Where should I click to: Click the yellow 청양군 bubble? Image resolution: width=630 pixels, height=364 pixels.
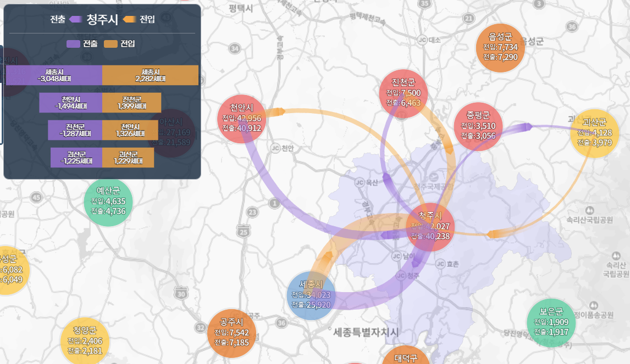(85, 340)
